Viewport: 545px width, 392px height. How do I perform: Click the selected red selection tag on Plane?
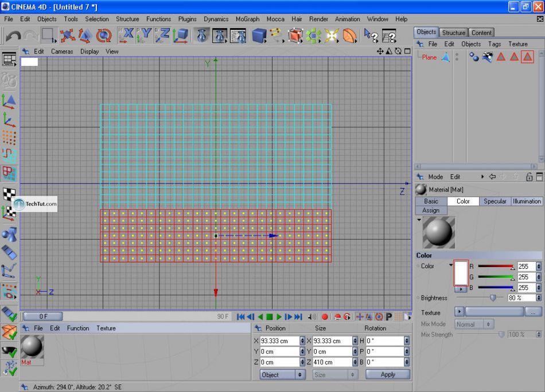click(527, 57)
